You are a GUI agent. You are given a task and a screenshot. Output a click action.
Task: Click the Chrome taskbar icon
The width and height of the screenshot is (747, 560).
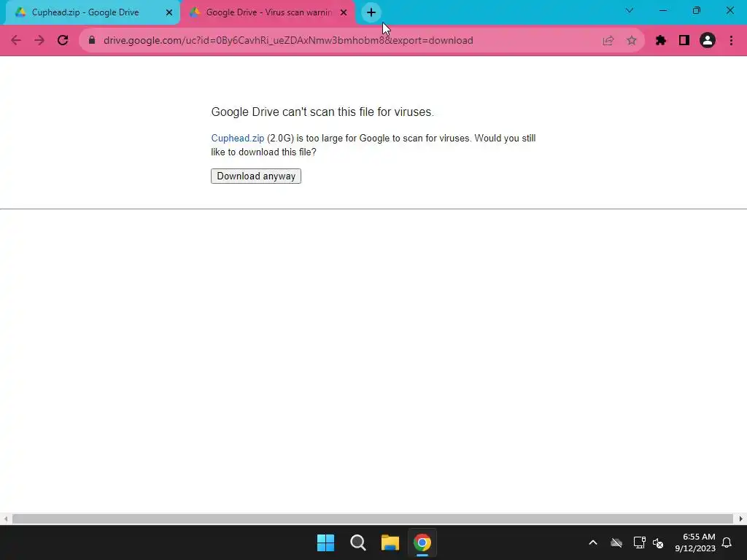[422, 542]
